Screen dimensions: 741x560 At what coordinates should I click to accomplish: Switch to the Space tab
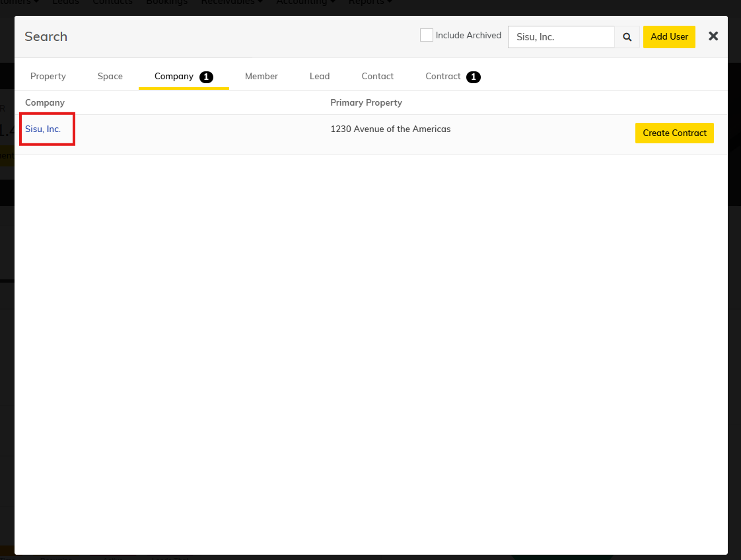pyautogui.click(x=110, y=77)
